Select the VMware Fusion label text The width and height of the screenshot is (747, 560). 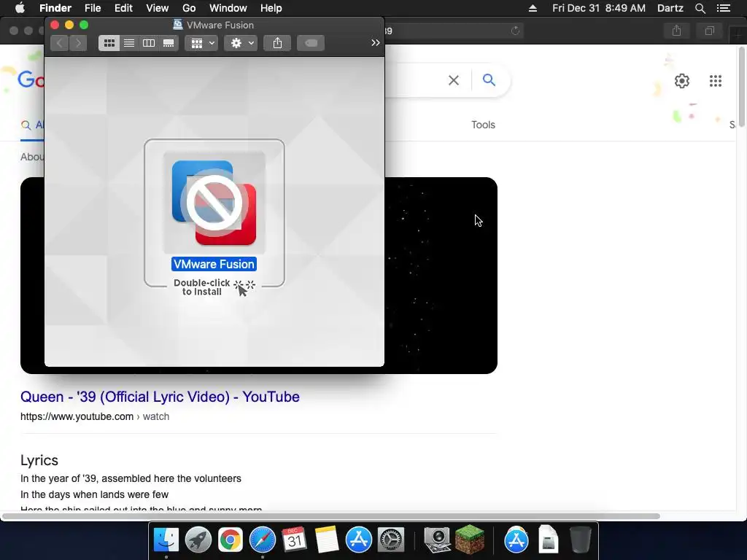(214, 264)
